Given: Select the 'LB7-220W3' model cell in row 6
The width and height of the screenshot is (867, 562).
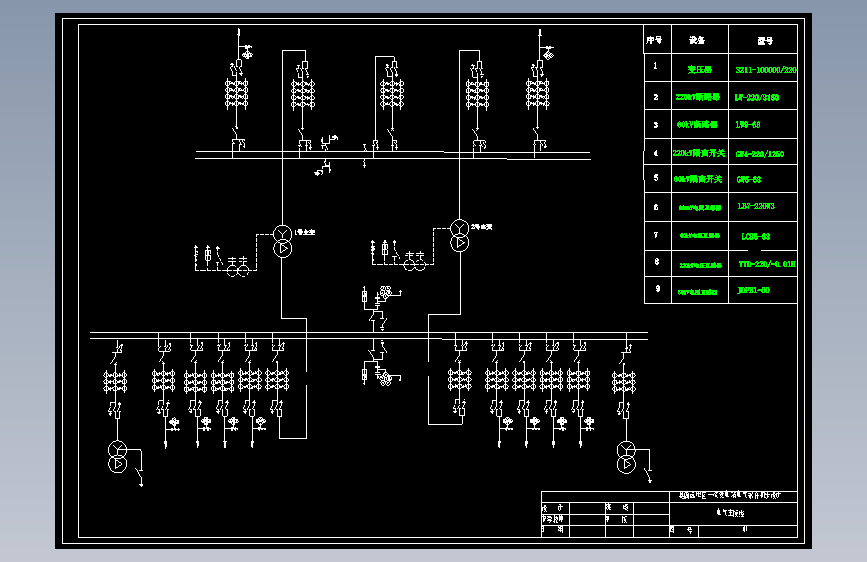Looking at the screenshot, I should point(756,206).
